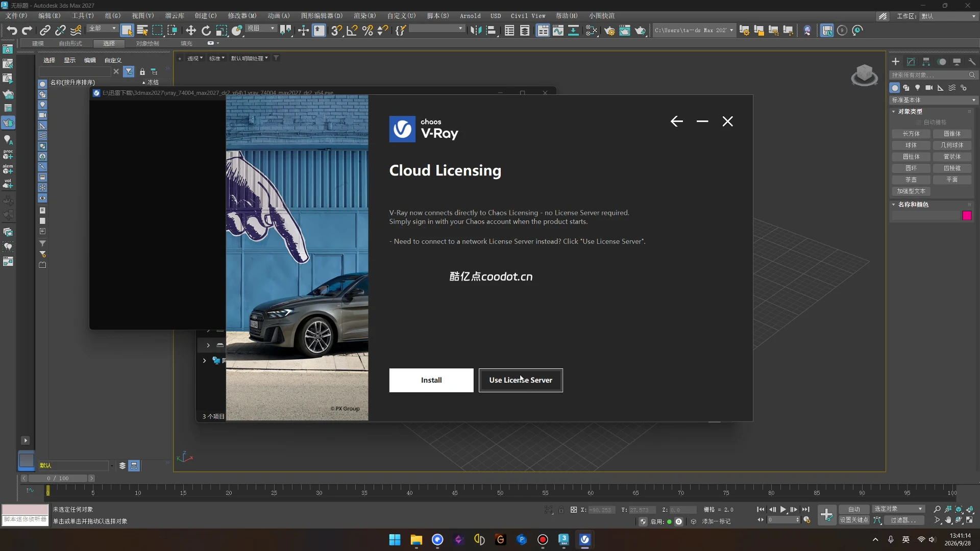Open the 修改器(M) menu

click(x=242, y=16)
